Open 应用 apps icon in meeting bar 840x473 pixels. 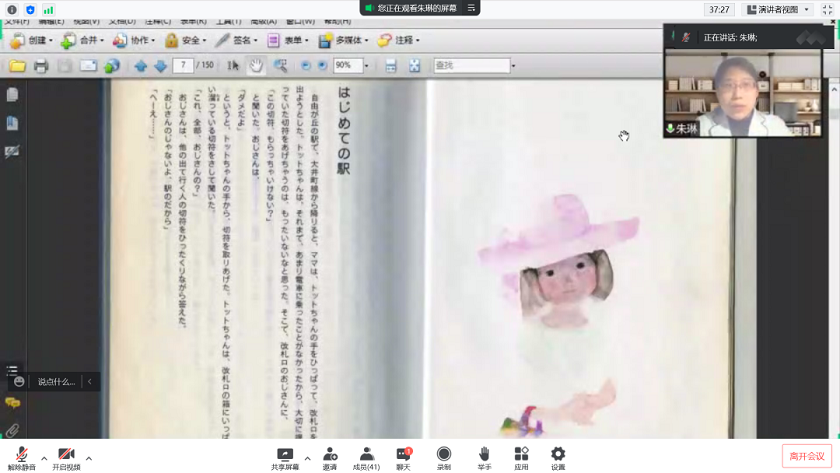click(x=521, y=459)
